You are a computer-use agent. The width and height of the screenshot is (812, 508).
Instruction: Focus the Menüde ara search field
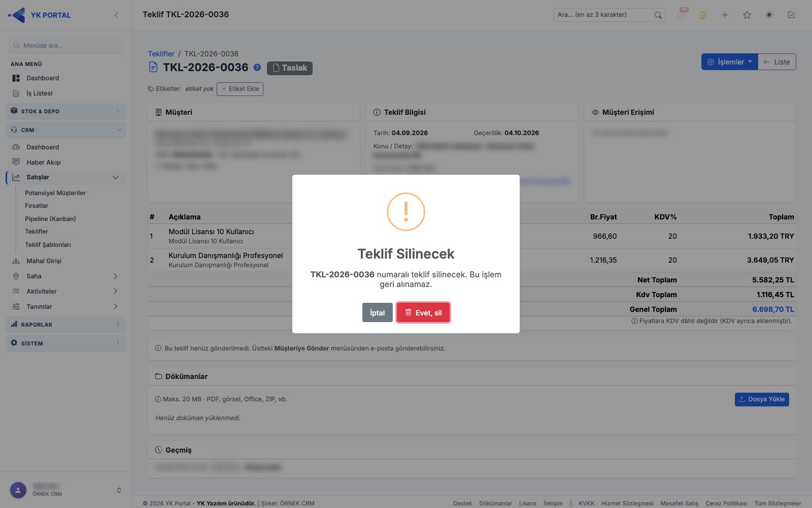point(66,45)
